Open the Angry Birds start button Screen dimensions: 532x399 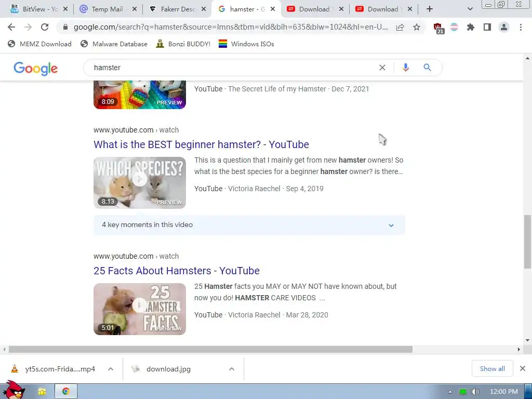click(14, 390)
